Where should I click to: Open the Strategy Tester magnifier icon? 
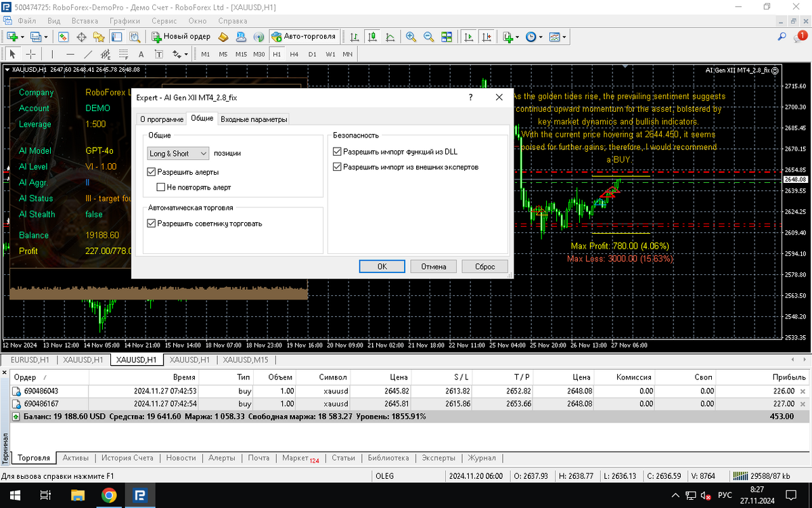coord(135,37)
